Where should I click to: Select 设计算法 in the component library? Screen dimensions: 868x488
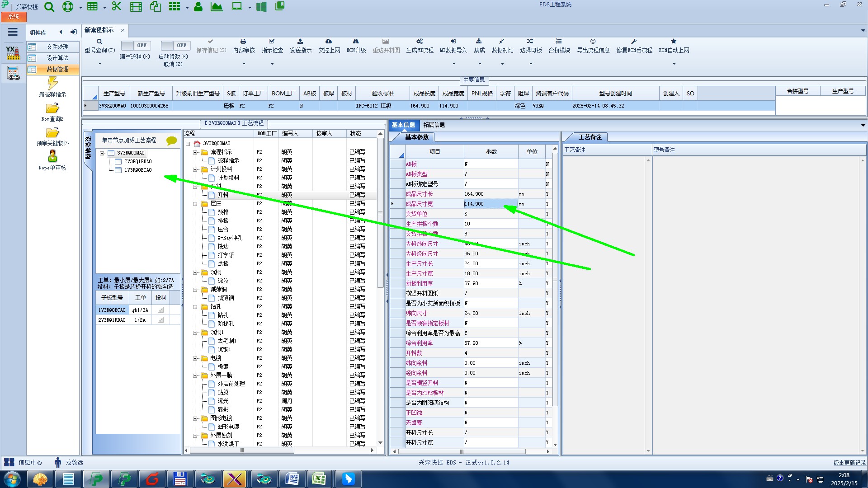coord(57,58)
